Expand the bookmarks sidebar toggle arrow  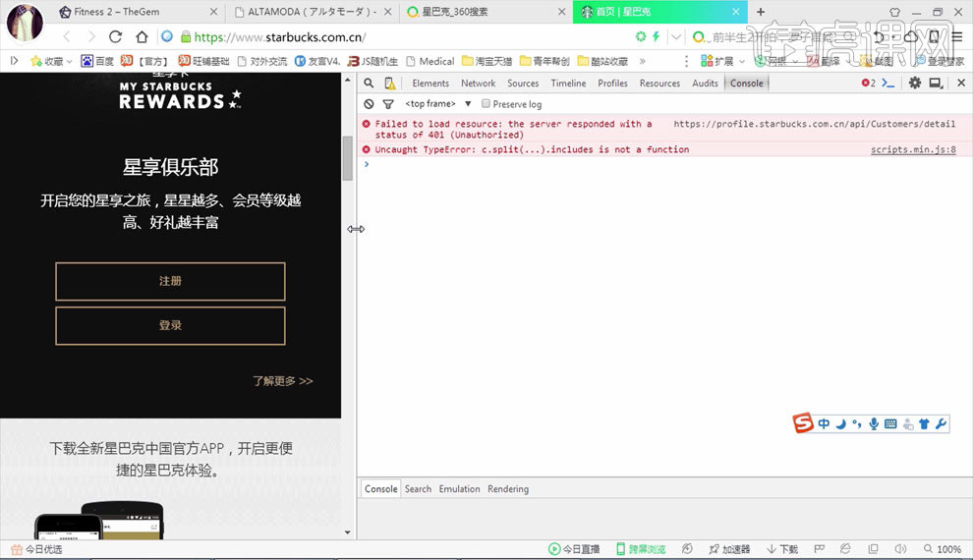tap(15, 61)
